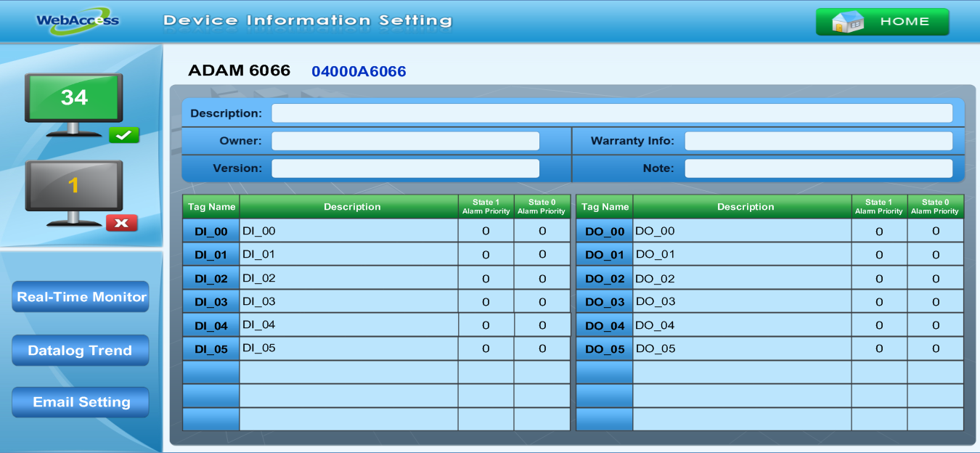Select the DO_01 tag name cell
The height and width of the screenshot is (453, 980).
point(605,255)
